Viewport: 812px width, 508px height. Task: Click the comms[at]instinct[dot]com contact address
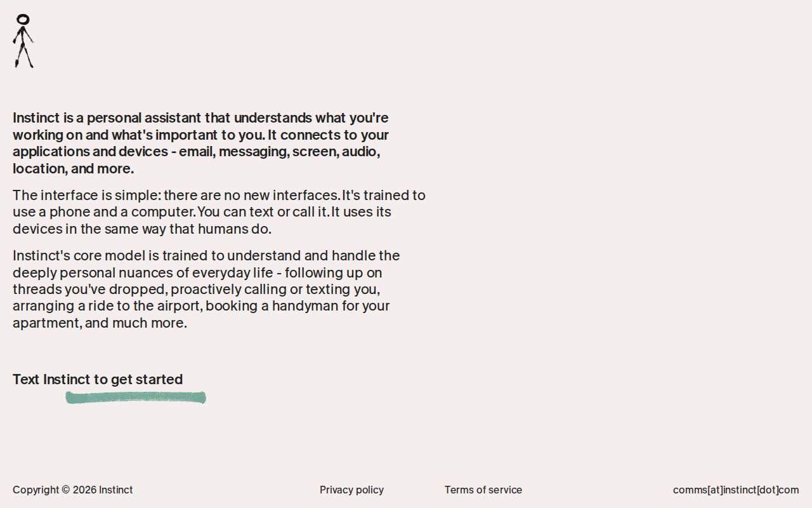tap(736, 490)
